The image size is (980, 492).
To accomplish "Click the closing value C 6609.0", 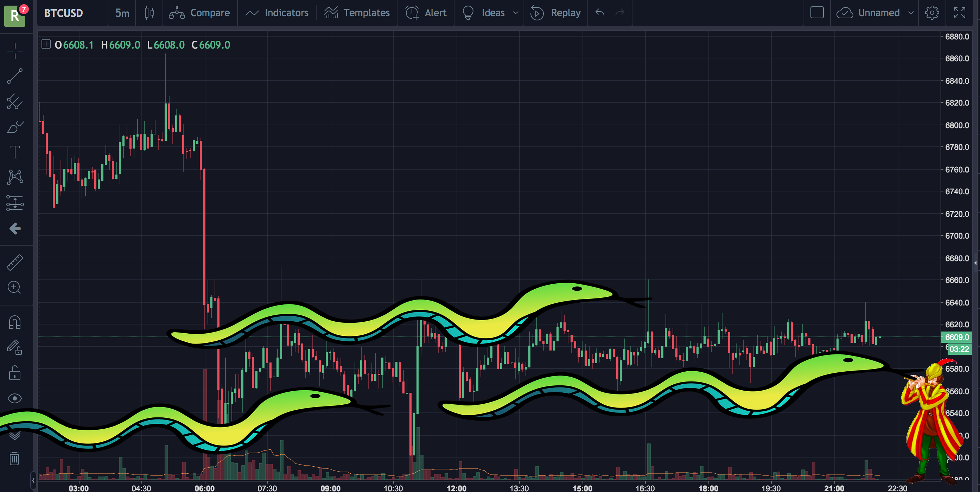I will point(211,45).
